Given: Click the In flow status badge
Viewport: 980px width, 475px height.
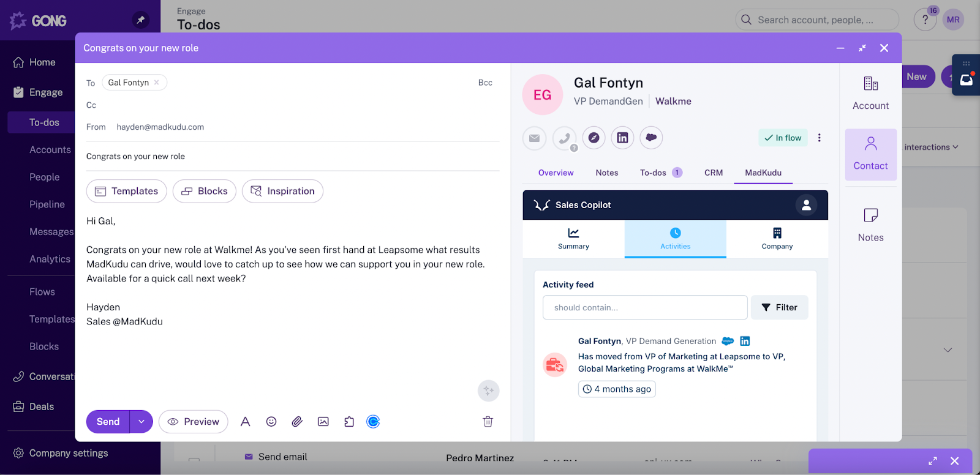Looking at the screenshot, I should tap(783, 138).
